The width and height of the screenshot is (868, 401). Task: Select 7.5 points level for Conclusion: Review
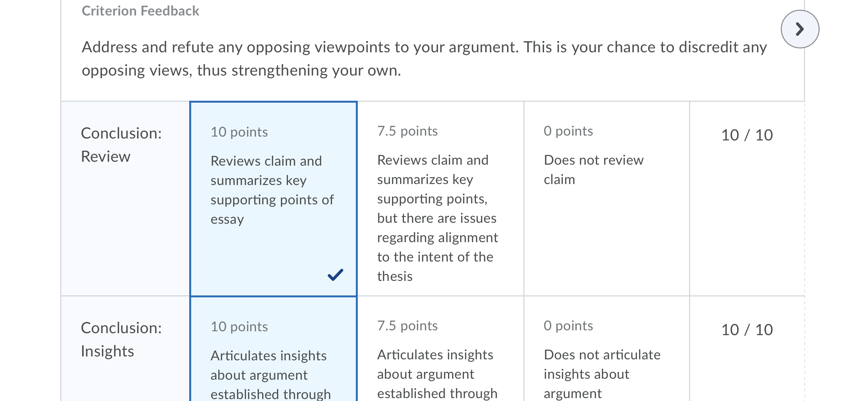440,199
